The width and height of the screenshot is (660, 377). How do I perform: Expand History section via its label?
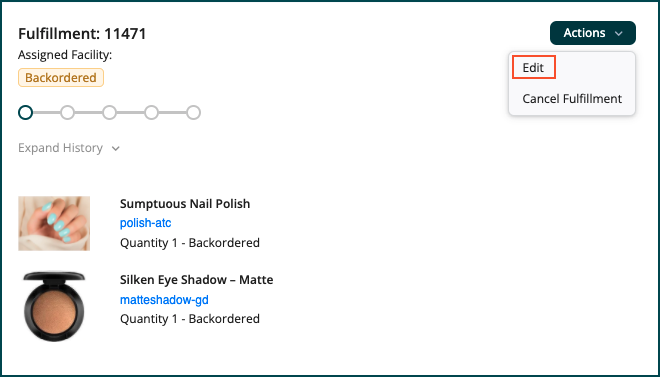[60, 148]
